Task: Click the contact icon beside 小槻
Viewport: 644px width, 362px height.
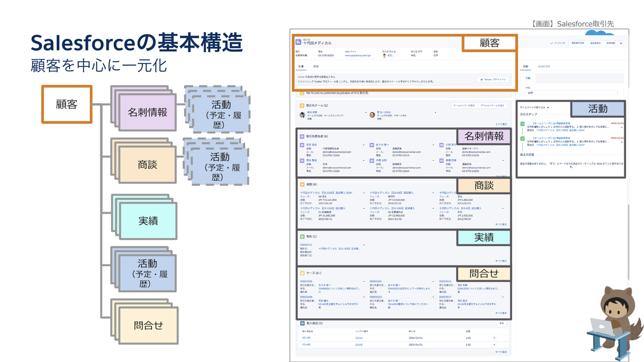Action: tap(441, 145)
